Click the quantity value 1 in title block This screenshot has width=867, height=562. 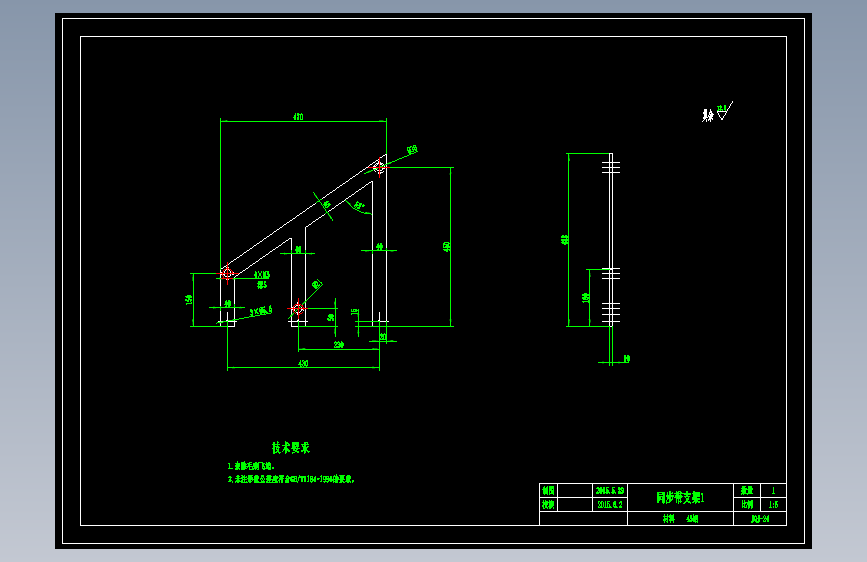point(773,491)
